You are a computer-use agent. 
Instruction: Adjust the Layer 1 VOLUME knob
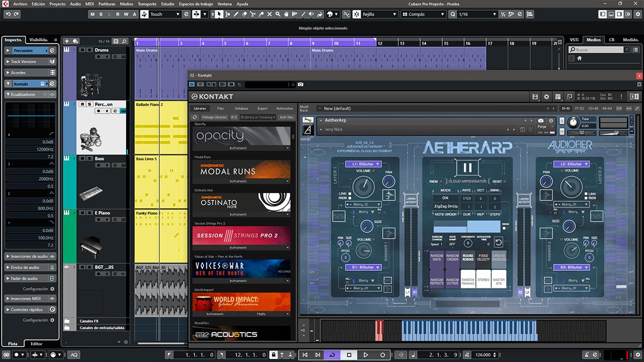pos(364,187)
